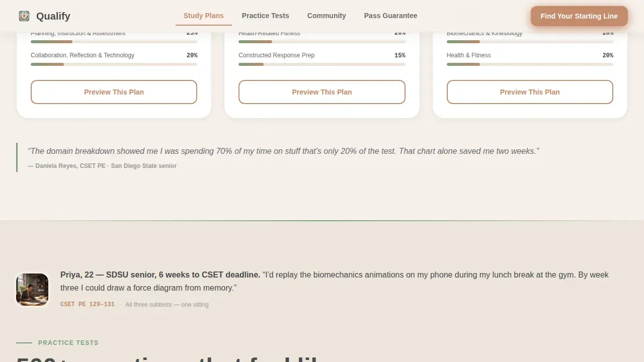Click the Qualify logo icon
644x362 pixels.
pos(24,16)
